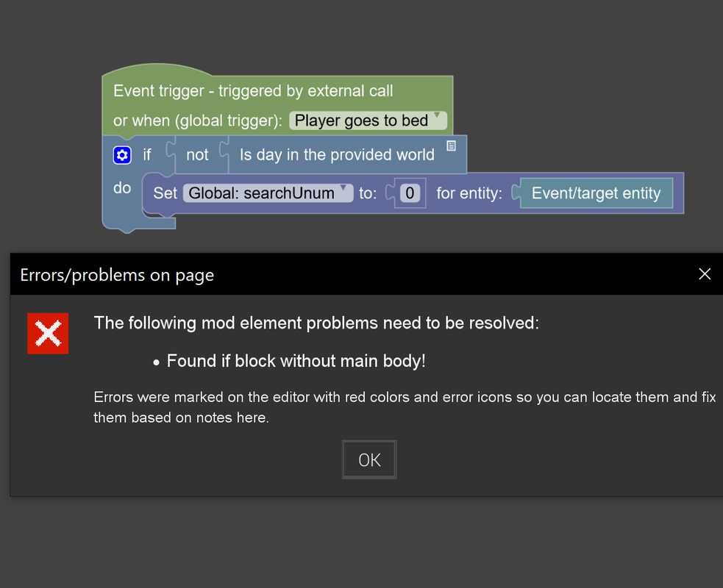Click the 'Found if block without main body!' message
723x588 pixels.
[x=296, y=361]
